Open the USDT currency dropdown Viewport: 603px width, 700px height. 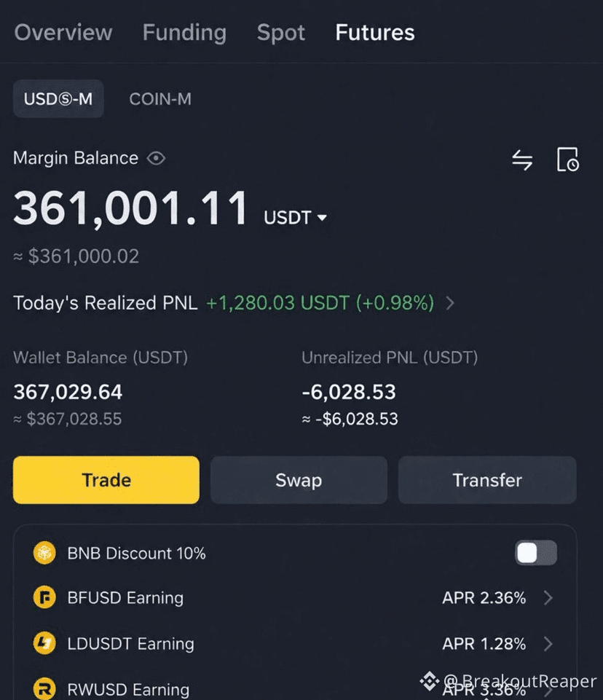coord(295,218)
